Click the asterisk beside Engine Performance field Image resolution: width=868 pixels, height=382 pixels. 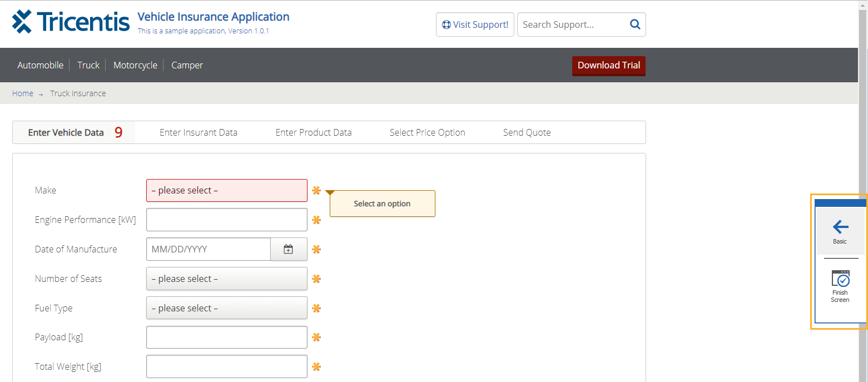(x=316, y=220)
